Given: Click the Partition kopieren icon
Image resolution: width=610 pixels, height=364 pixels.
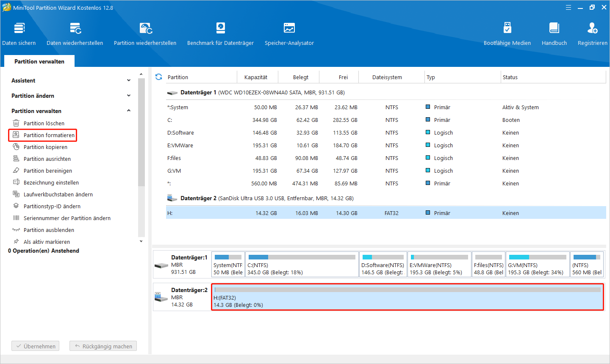Looking at the screenshot, I should tap(16, 147).
